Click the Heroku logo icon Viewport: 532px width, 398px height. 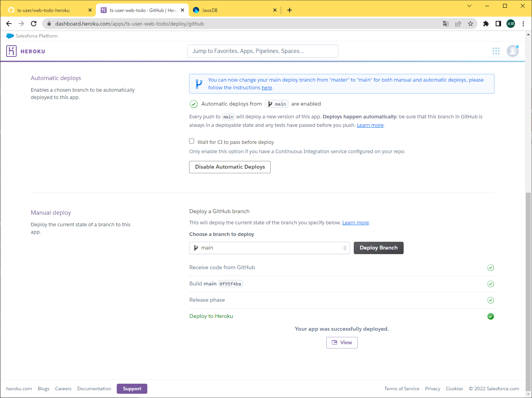[x=11, y=51]
